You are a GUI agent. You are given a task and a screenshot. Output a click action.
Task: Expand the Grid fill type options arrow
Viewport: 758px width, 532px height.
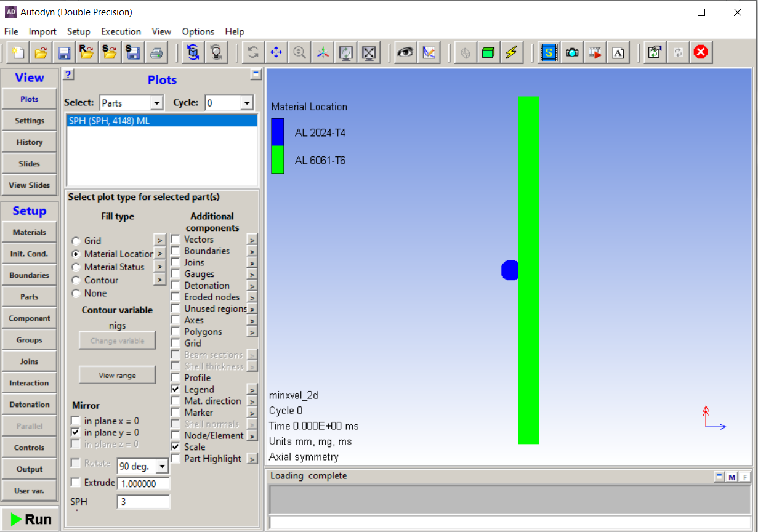159,240
